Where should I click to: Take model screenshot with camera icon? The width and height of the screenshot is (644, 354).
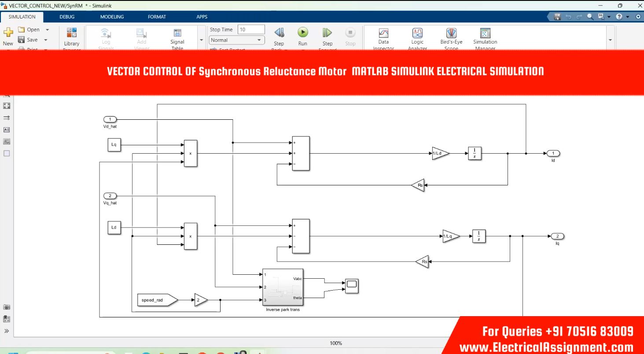point(7,307)
